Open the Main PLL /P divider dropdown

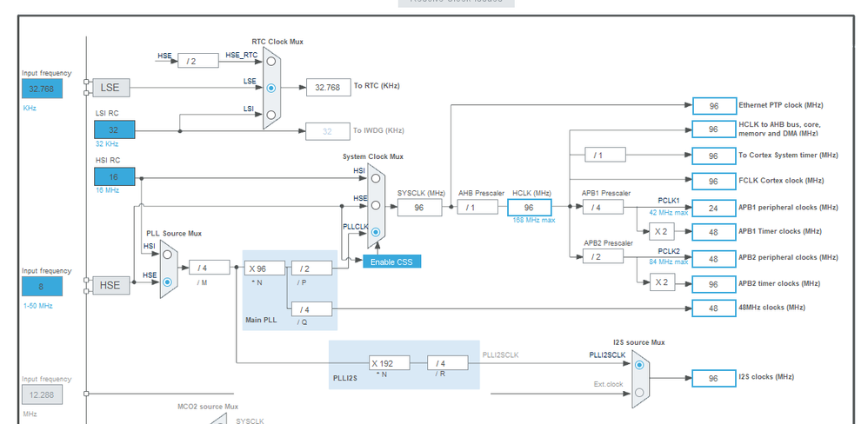[311, 268]
